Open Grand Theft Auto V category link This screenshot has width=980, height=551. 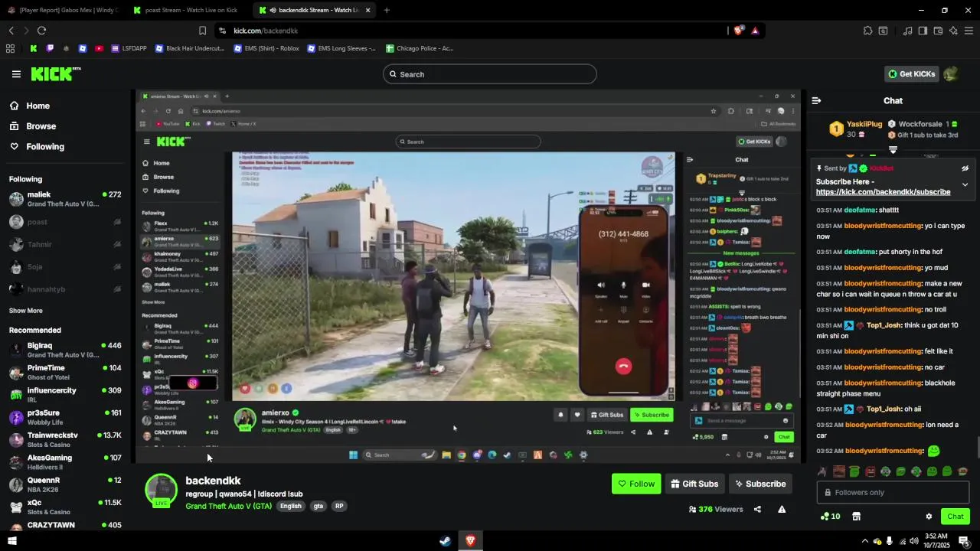click(228, 507)
